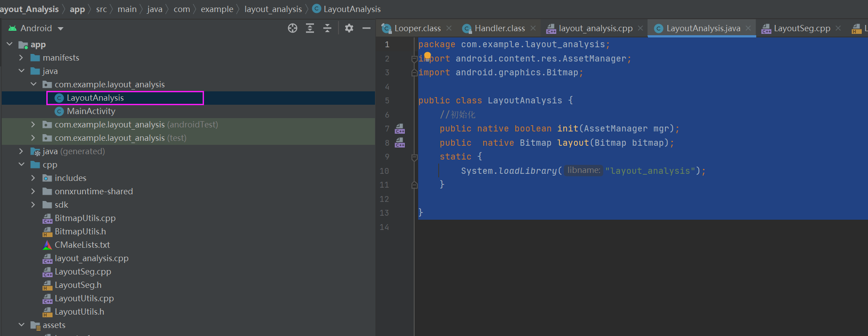Open BitmapUtils.h header file

80,231
